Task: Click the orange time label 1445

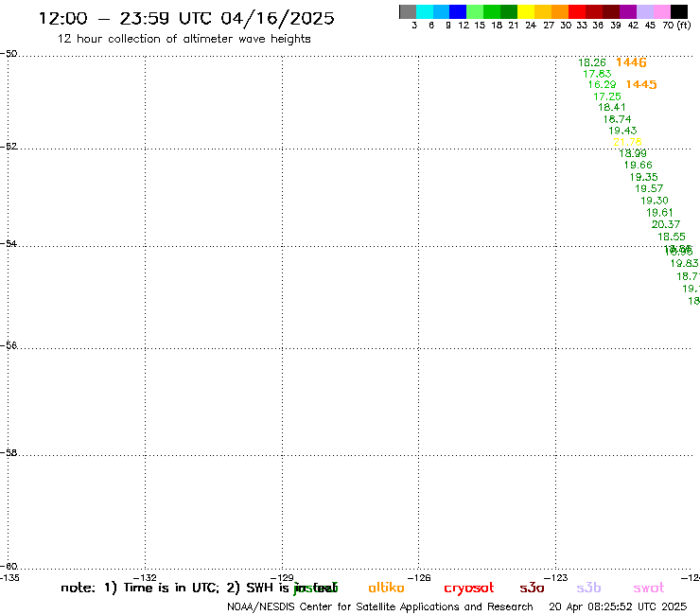Action: tap(641, 84)
